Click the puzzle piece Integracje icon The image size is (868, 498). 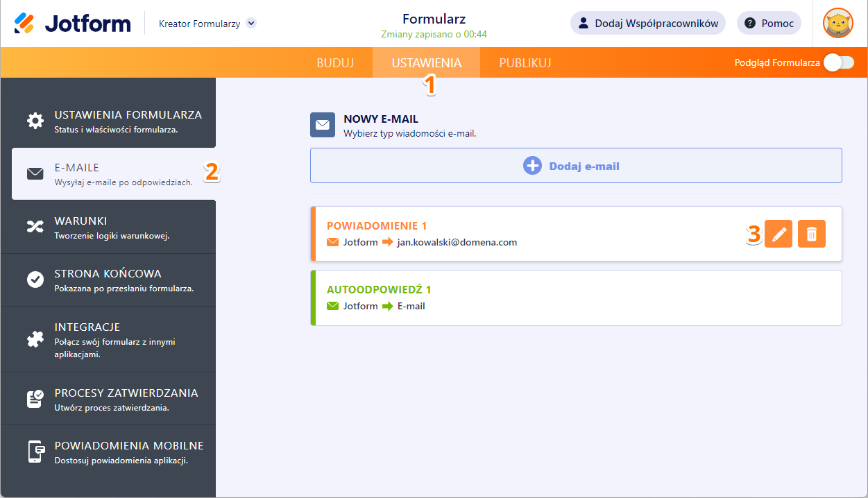click(x=35, y=339)
